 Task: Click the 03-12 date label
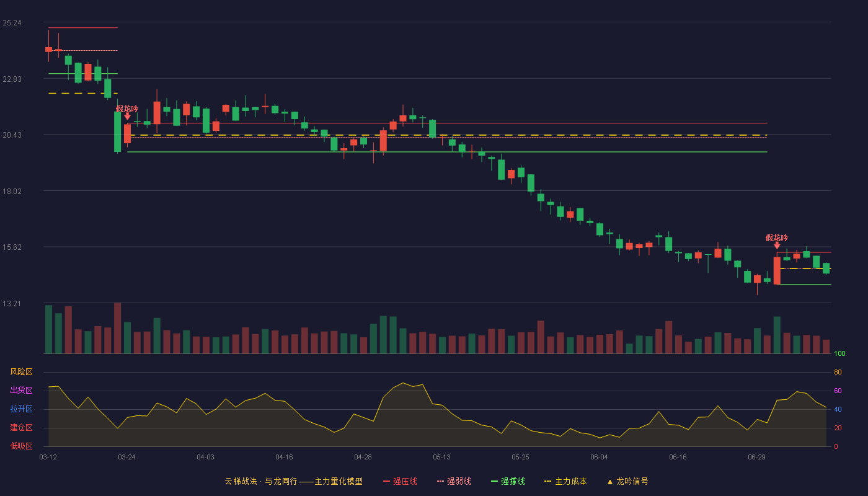click(48, 457)
